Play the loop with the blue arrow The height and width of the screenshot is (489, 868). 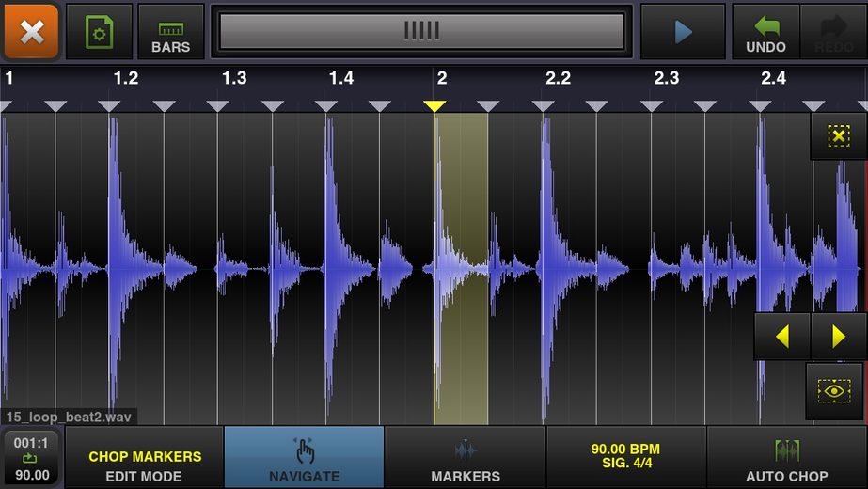coord(683,32)
